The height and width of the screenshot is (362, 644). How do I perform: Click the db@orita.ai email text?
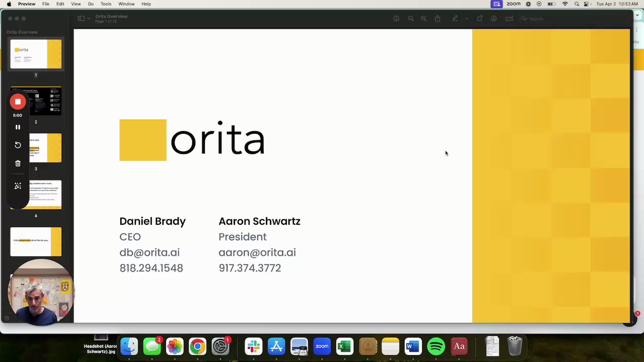[x=149, y=252]
